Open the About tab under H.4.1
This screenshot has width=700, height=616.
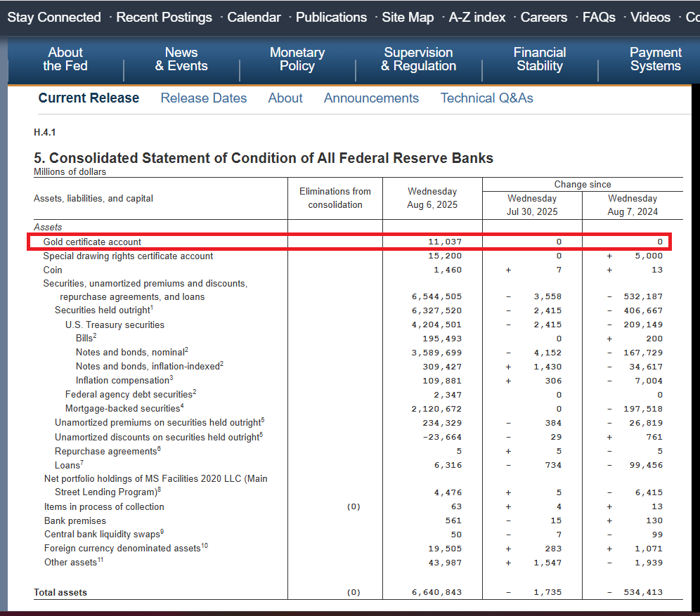coord(285,98)
